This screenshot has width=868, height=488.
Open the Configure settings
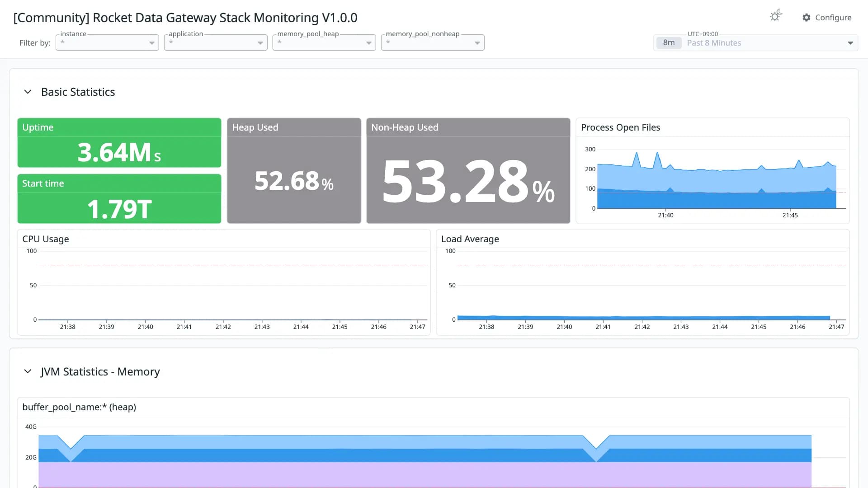click(x=827, y=18)
